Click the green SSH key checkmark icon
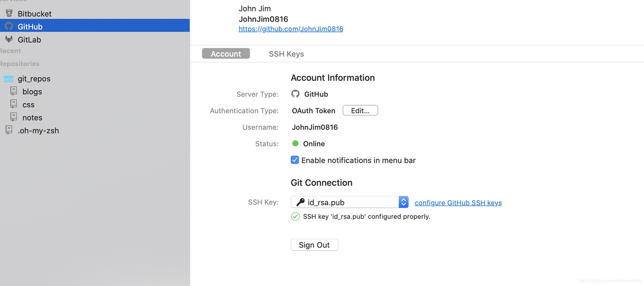 coord(296,216)
